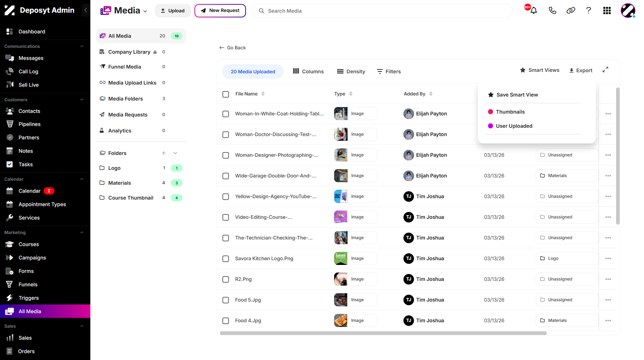Image resolution: width=644 pixels, height=360 pixels.
Task: Click the user profile avatar
Action: [x=628, y=11]
